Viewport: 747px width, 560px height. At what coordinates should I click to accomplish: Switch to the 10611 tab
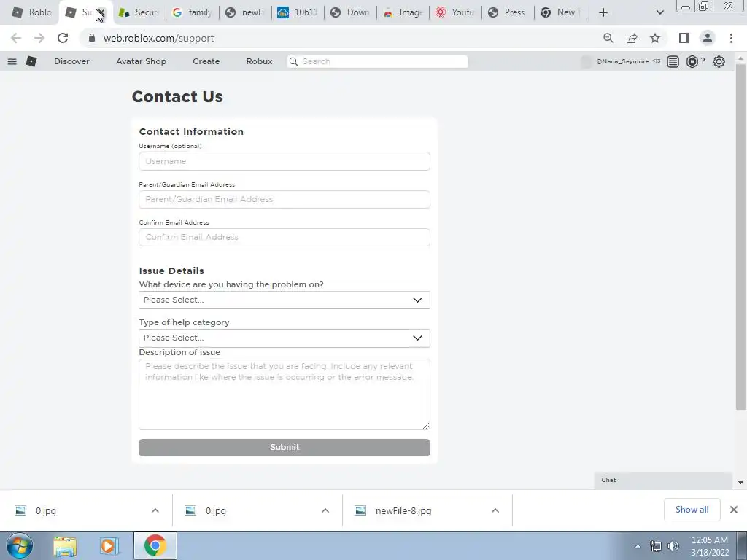[298, 12]
